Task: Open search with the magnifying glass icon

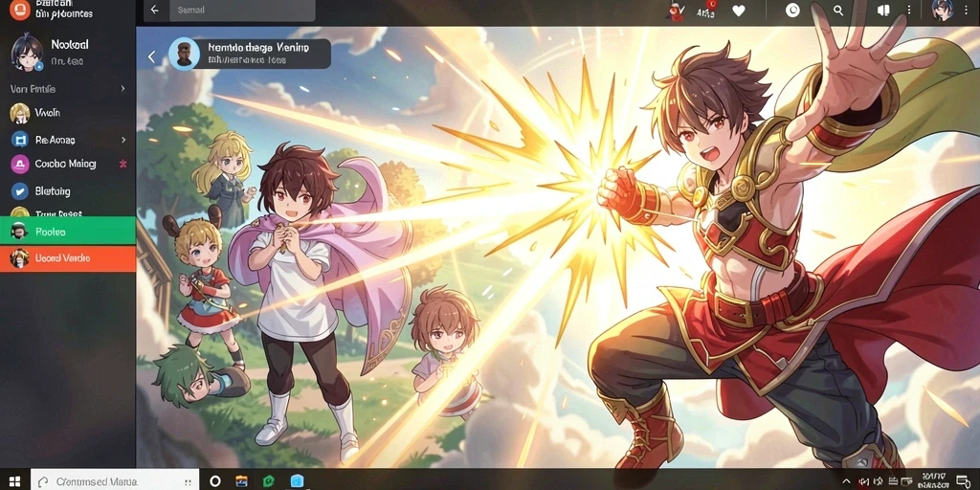Action: click(x=838, y=11)
